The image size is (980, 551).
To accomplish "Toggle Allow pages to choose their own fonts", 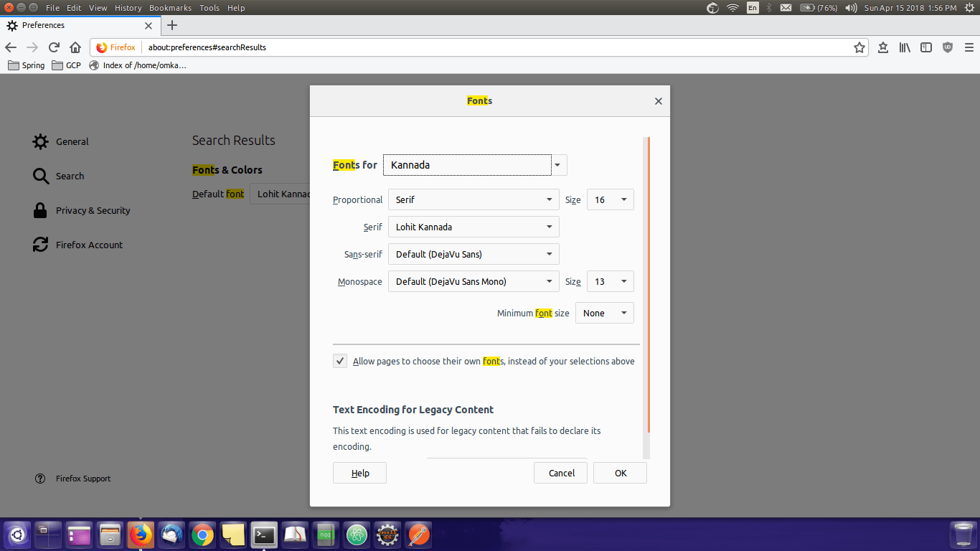I will (340, 361).
